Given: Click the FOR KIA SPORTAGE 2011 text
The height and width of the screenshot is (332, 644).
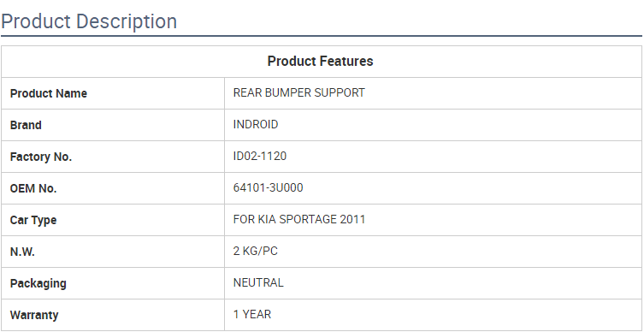Looking at the screenshot, I should [299, 219].
